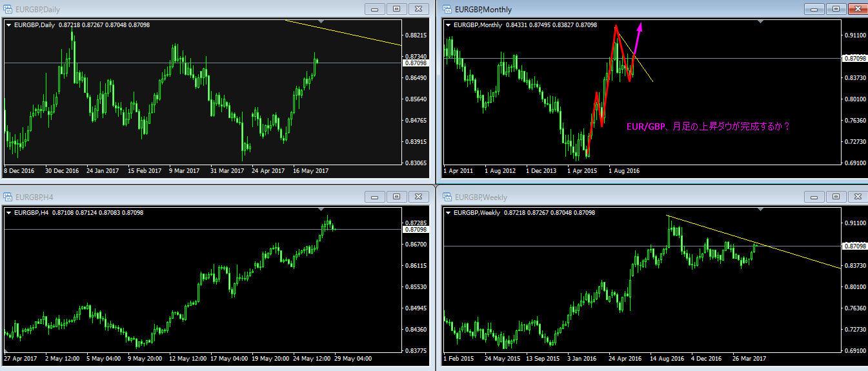Expand the arrow beside EURGBP,H4 chart label
The width and height of the screenshot is (868, 371).
point(9,212)
